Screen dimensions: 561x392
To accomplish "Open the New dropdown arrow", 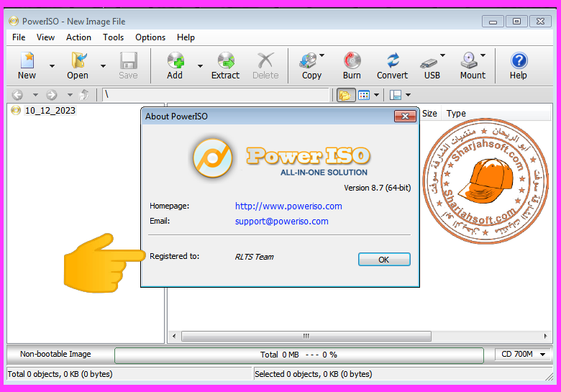I will point(53,66).
